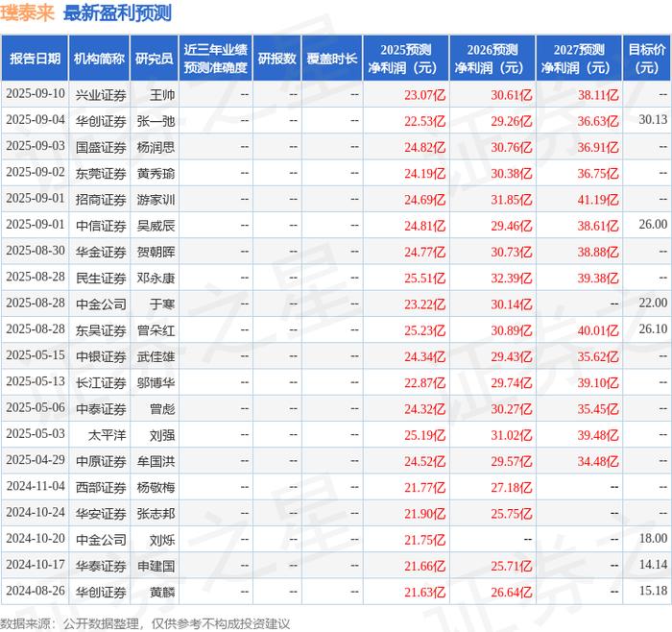Click analyst name 黄秀瑜

coord(156,173)
